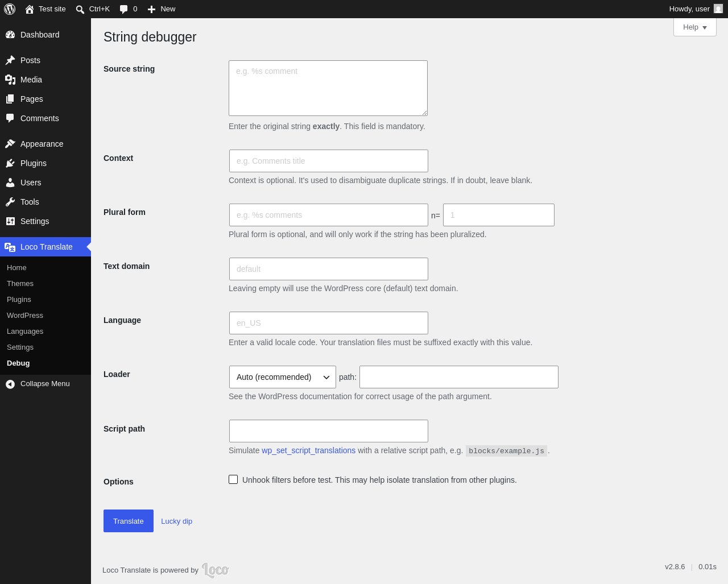
Task: Click the version text v2.8.6
Action: tap(675, 566)
